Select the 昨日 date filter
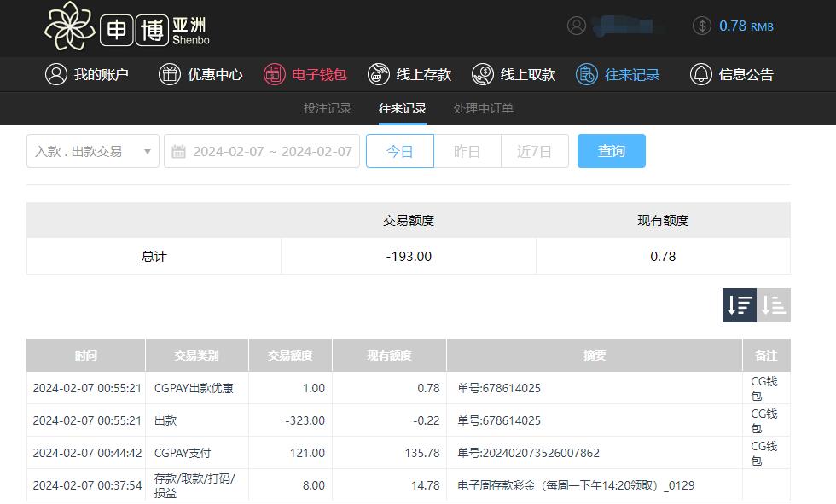 467,151
